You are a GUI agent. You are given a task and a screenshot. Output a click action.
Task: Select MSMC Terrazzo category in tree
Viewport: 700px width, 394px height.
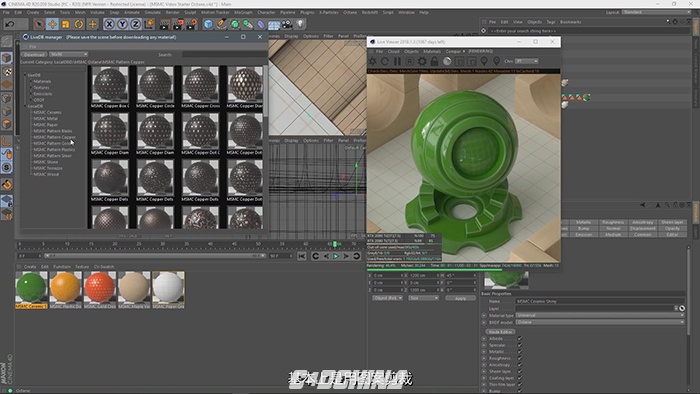(48, 168)
